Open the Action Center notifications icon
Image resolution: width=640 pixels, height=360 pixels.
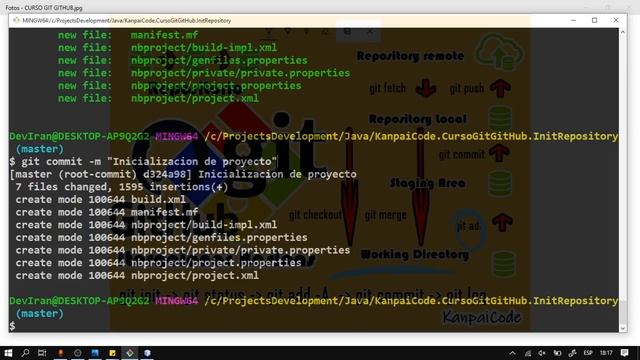coord(624,353)
